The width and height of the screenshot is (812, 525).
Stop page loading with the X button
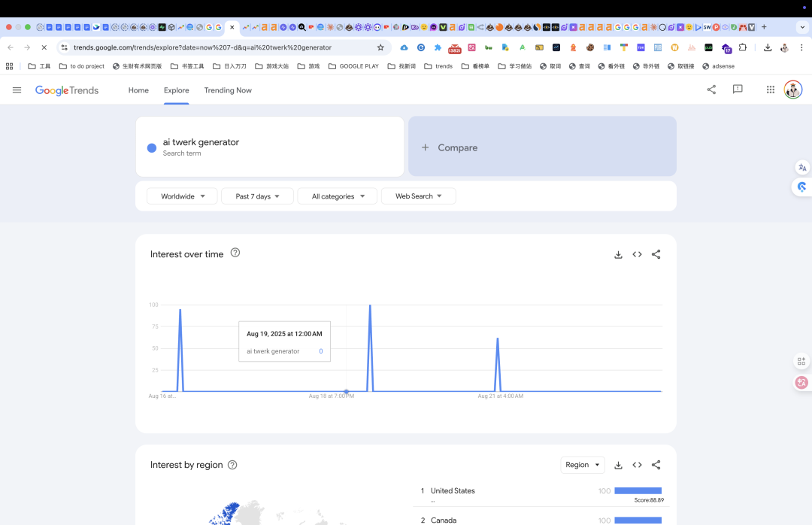pos(44,47)
